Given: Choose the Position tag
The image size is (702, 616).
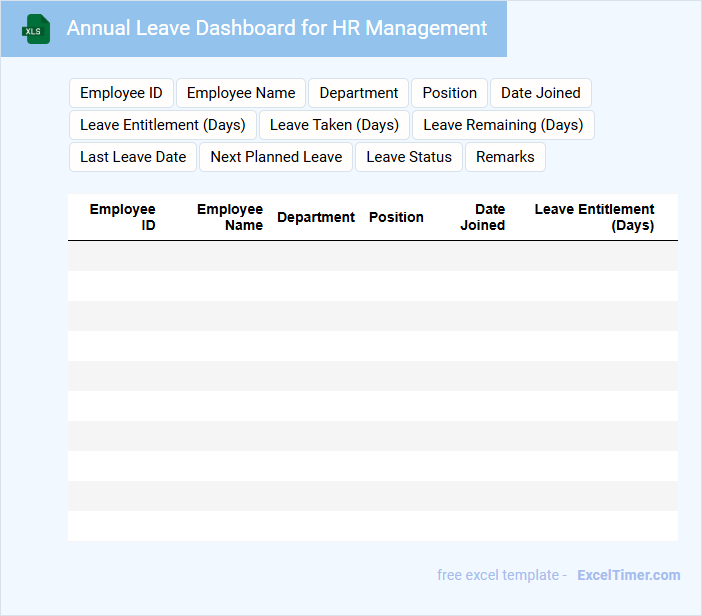Looking at the screenshot, I should click(x=449, y=93).
